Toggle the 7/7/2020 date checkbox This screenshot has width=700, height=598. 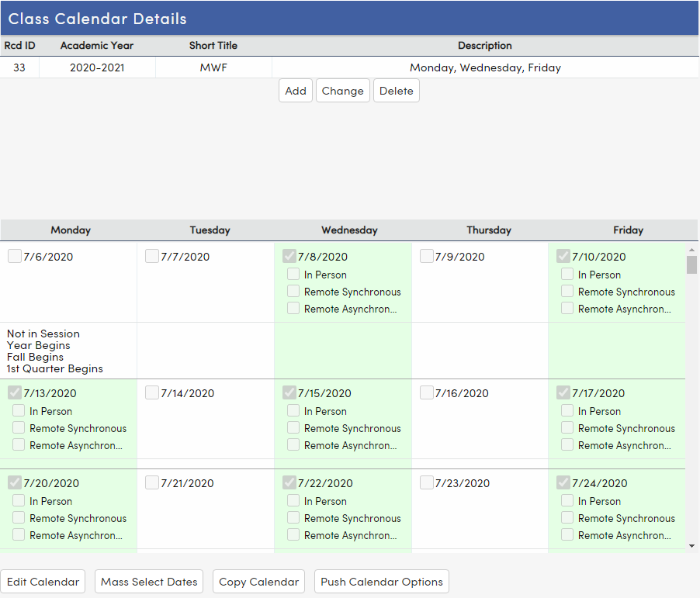(152, 256)
